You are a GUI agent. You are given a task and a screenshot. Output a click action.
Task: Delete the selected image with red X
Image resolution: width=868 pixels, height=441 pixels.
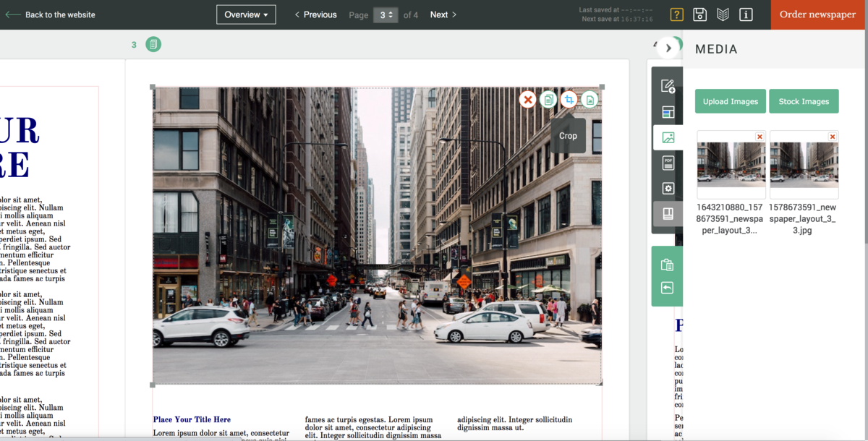coord(527,100)
